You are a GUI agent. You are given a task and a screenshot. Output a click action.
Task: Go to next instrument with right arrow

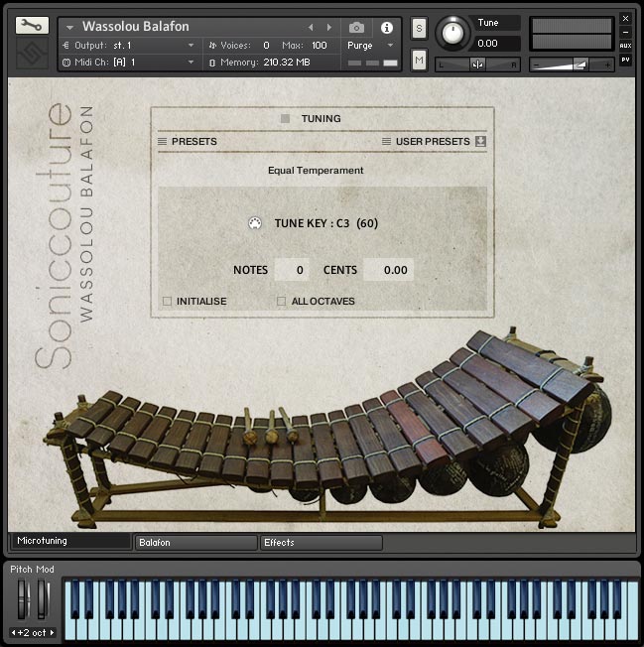pyautogui.click(x=328, y=27)
